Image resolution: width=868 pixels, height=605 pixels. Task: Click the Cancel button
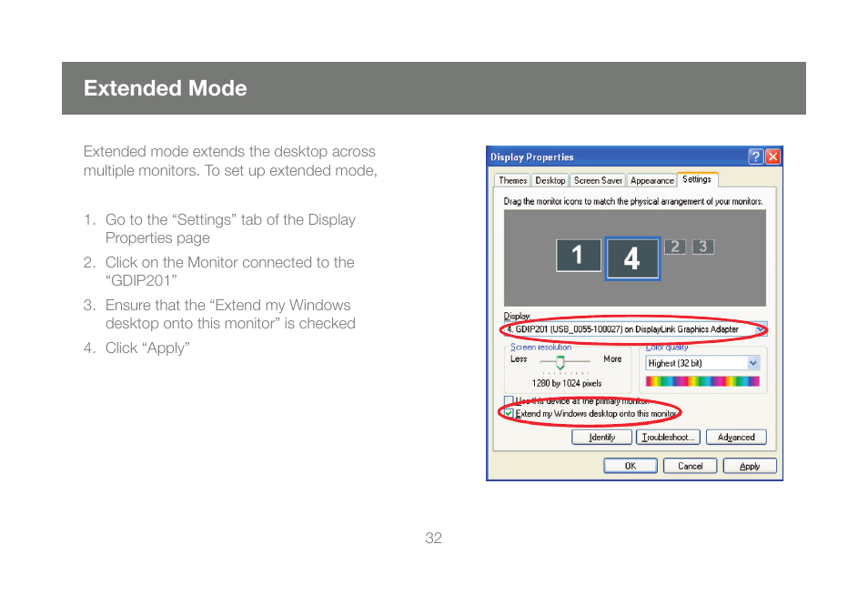[691, 466]
